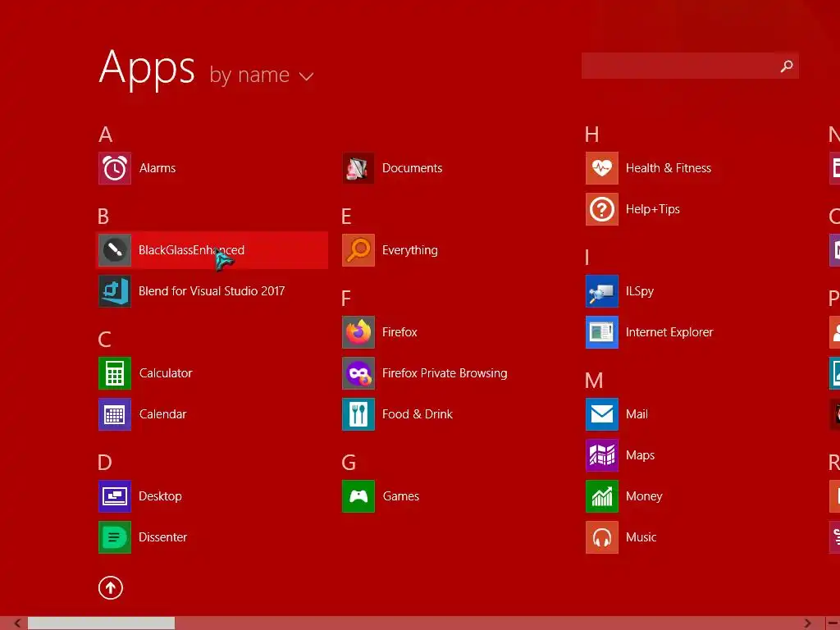This screenshot has width=840, height=630.
Task: Open Firefox Private Browsing icon
Action: pyautogui.click(x=358, y=373)
